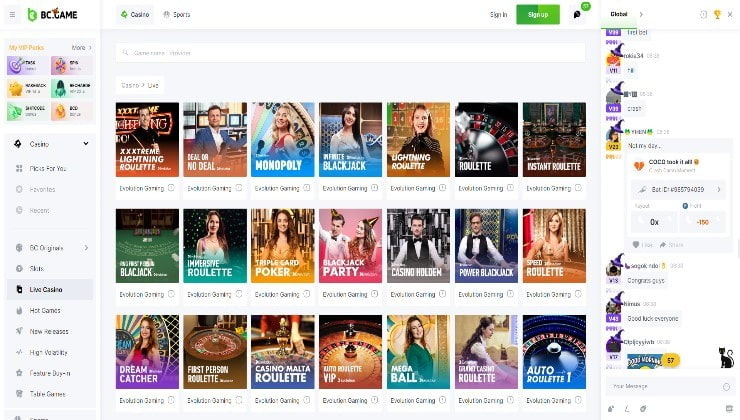The height and width of the screenshot is (420, 740).
Task: Open emoji picker in message box
Action: (x=726, y=387)
